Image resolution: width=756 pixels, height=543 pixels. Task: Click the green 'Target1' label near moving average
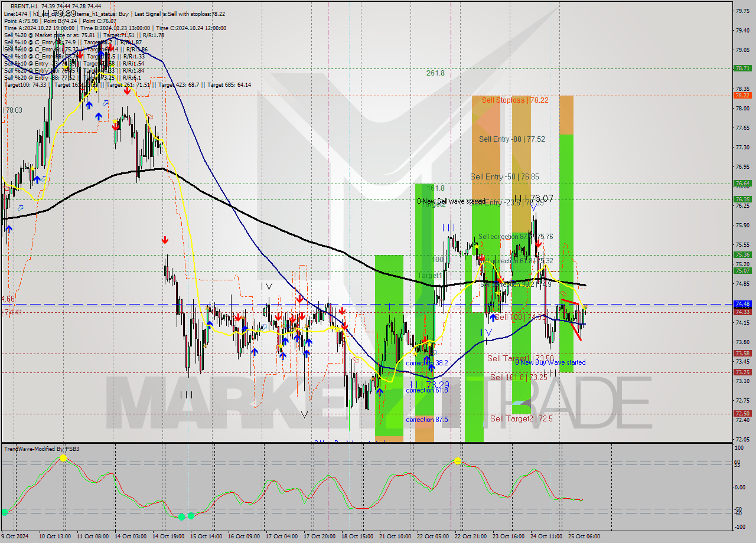tap(429, 276)
